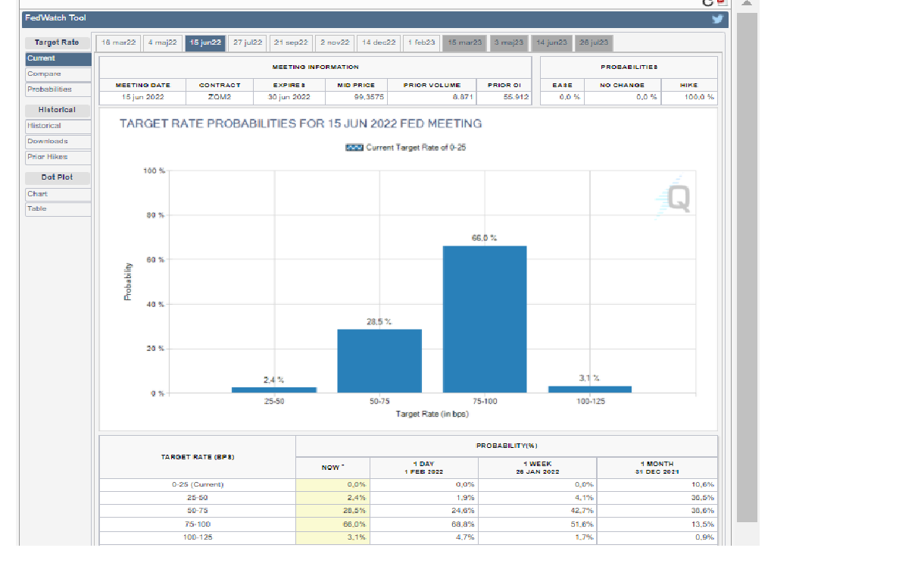The width and height of the screenshot is (924, 576).
Task: Switch to the 14 dec22 meeting tab
Action: point(379,43)
